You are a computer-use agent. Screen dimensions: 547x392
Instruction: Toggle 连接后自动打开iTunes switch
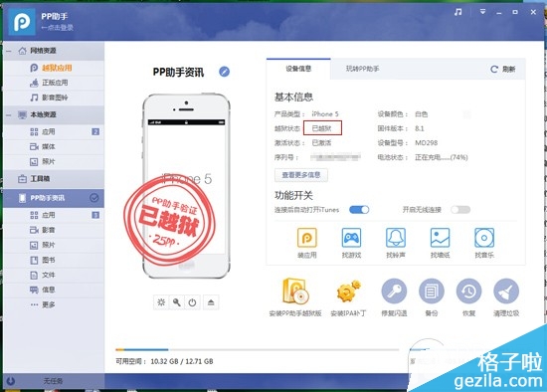(x=359, y=210)
